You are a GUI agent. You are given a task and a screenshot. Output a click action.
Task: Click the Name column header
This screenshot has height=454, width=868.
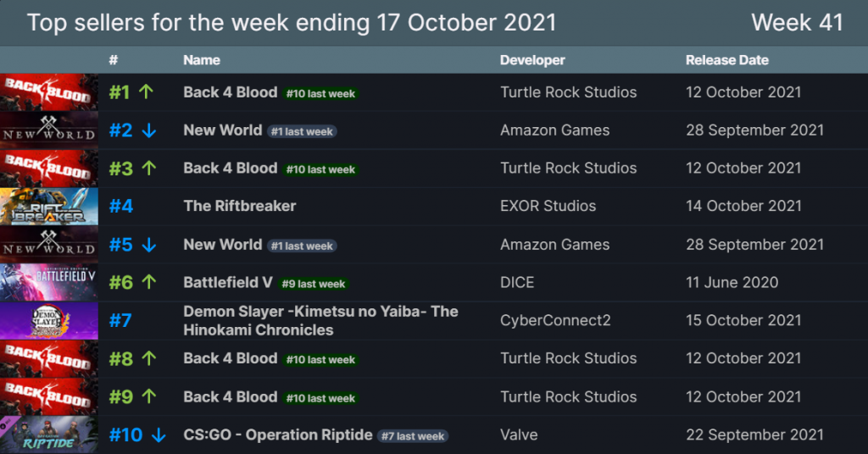(202, 60)
